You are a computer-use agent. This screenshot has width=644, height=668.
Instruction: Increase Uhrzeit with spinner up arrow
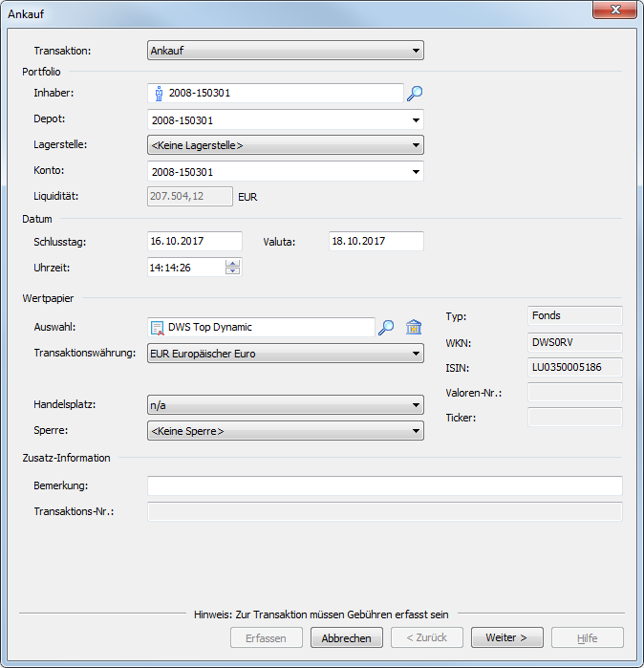pos(232,263)
